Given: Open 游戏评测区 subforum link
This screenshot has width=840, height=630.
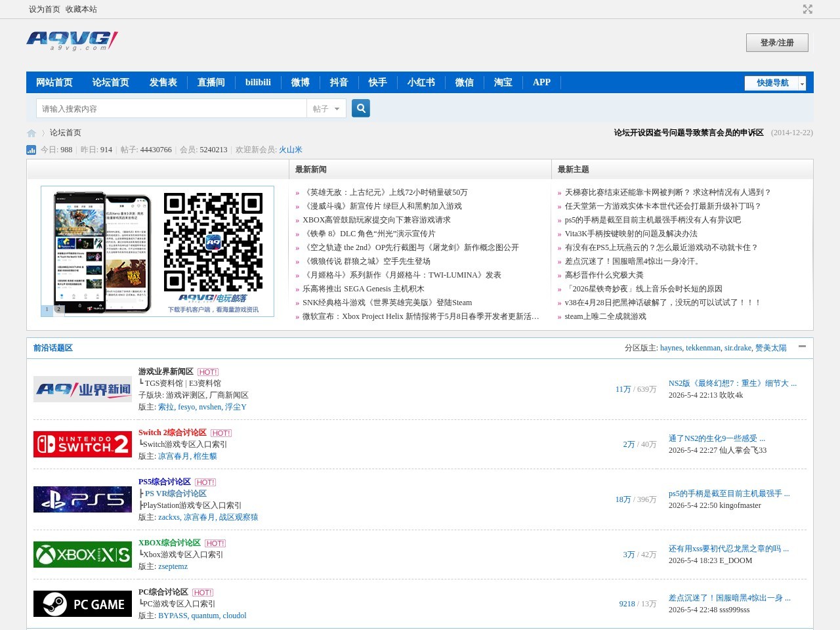Looking at the screenshot, I should point(186,395).
